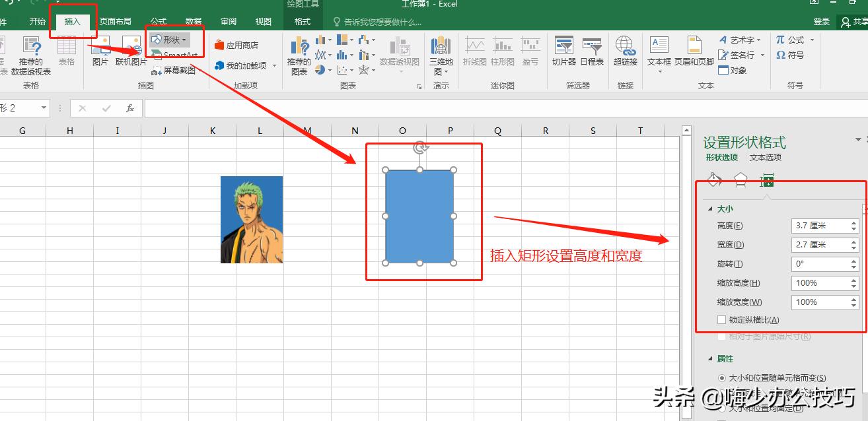Select column header K
This screenshot has height=421, width=868.
coord(213,131)
